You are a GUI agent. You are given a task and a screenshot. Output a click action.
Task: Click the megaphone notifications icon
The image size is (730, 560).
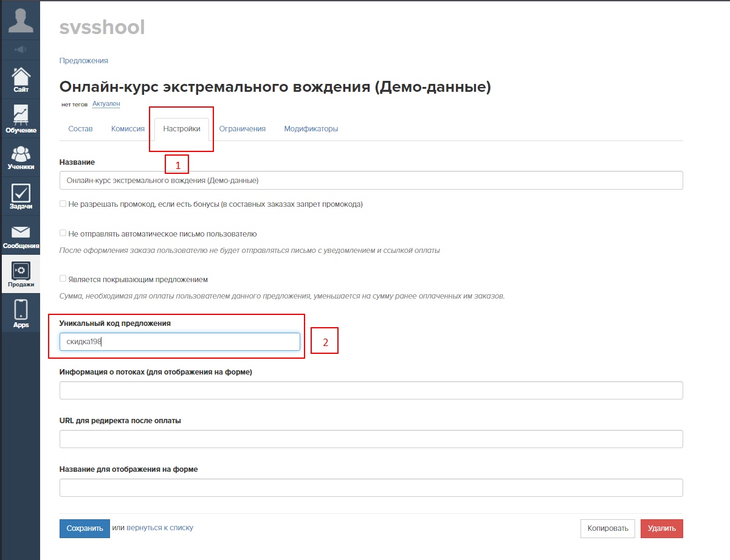point(20,49)
